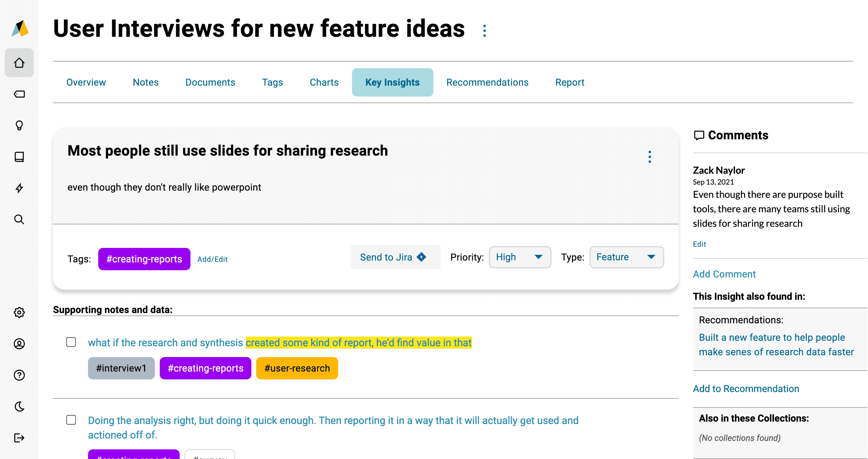Open project title three-dot menu
Screen dimensions: 868x459
click(484, 31)
